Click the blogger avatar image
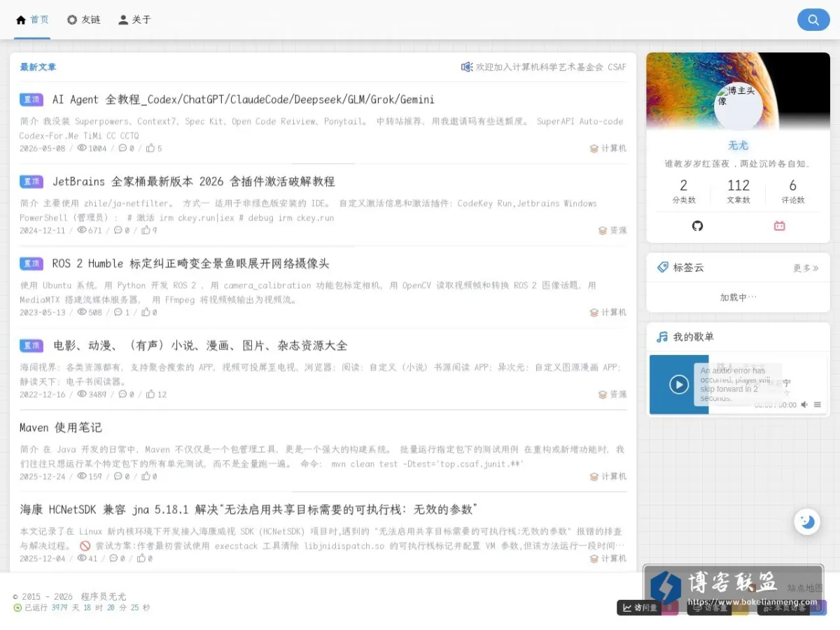Viewport: 840px width, 630px height. click(738, 106)
